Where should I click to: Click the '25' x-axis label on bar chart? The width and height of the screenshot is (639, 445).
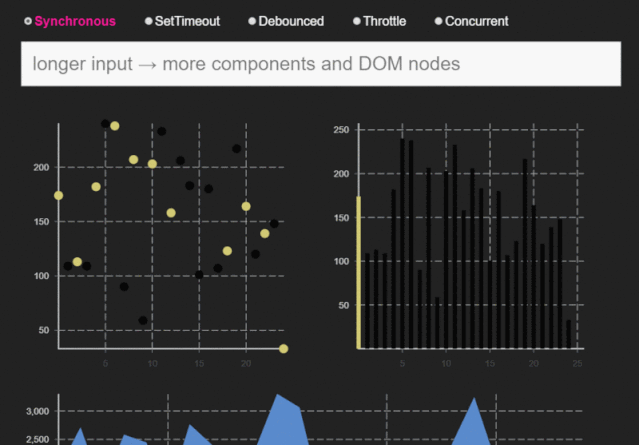577,363
